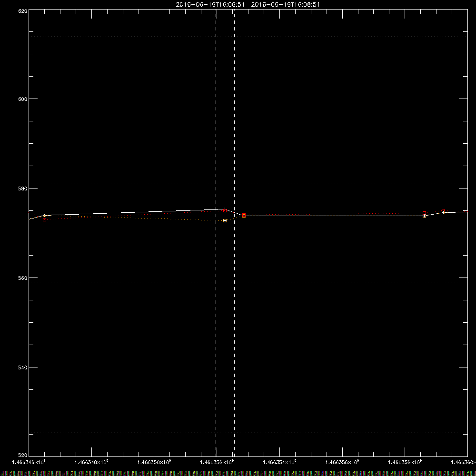The image size is (476, 476).
Task: Click the 1.466350×10⁹ x-axis label
Action: [x=154, y=462]
